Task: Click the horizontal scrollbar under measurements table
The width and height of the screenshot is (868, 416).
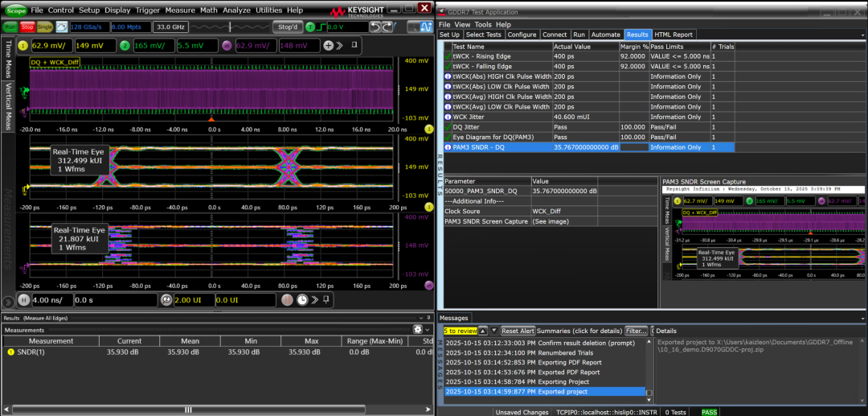Action: click(188, 410)
